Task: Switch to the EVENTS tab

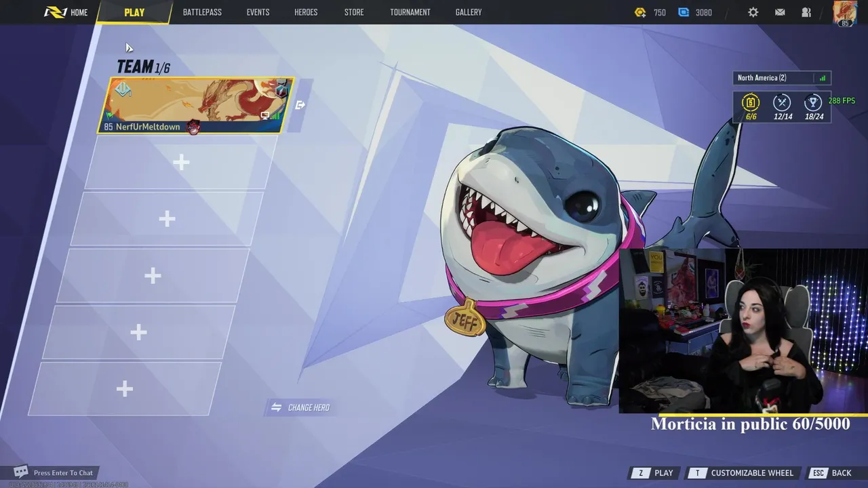Action: (x=258, y=12)
